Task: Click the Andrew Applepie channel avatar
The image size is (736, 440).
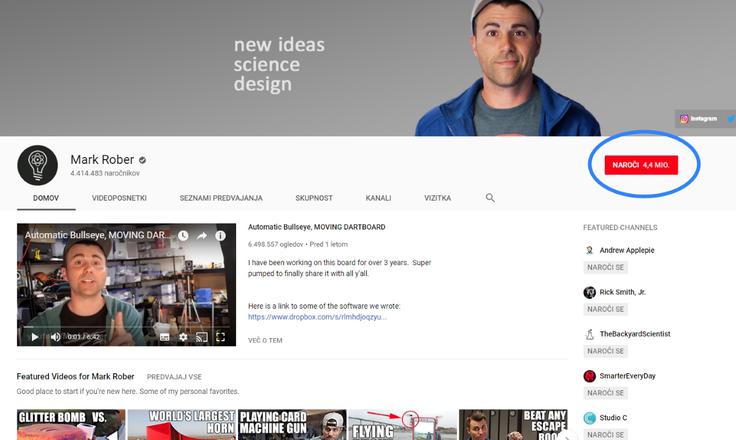Action: (590, 250)
